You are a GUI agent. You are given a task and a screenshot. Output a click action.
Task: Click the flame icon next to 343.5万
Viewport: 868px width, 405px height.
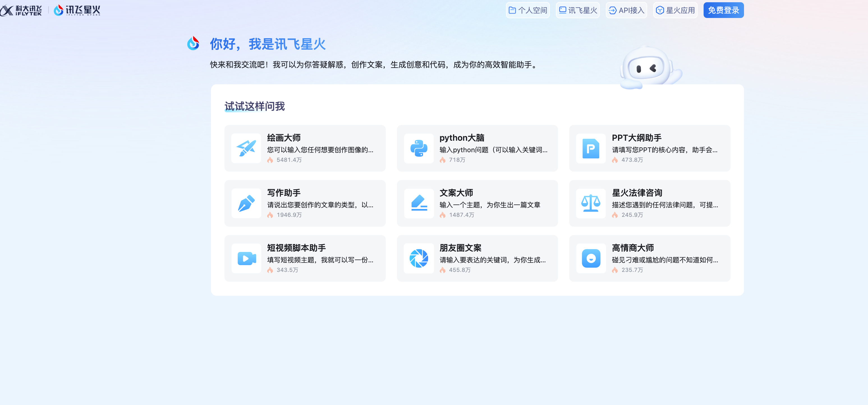tap(270, 270)
